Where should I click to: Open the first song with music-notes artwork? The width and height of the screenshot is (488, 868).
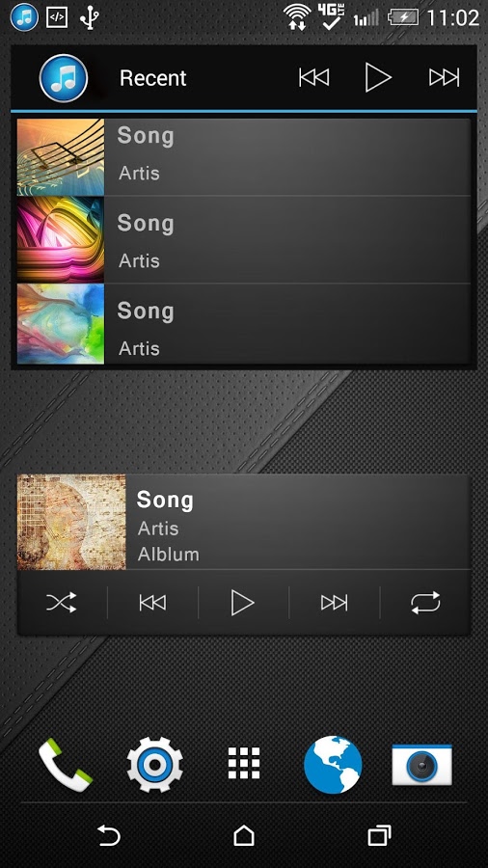[243, 156]
